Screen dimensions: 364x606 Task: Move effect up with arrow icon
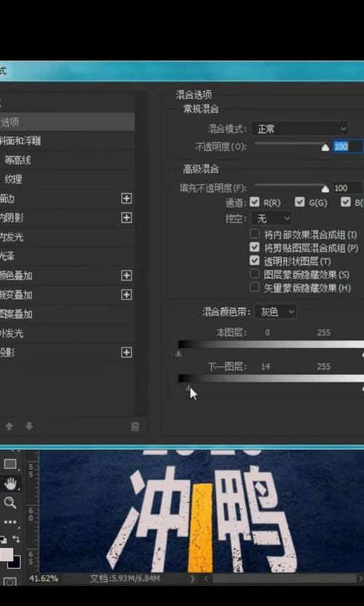tap(9, 426)
